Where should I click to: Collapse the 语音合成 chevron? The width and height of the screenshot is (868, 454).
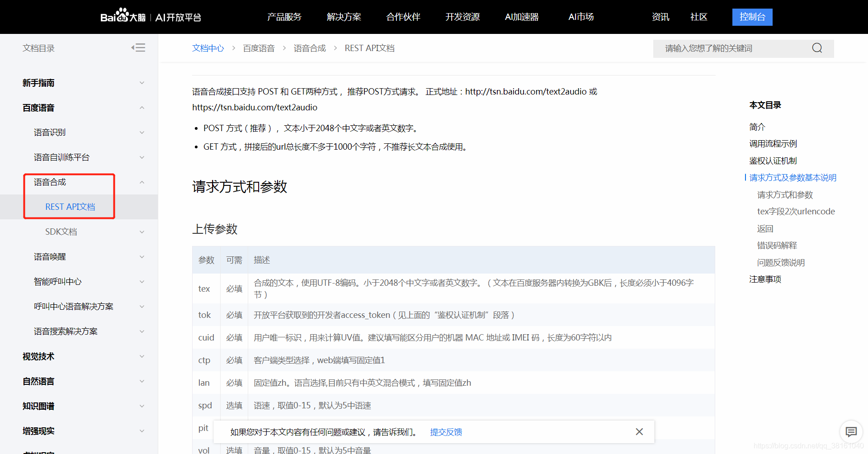pyautogui.click(x=142, y=182)
